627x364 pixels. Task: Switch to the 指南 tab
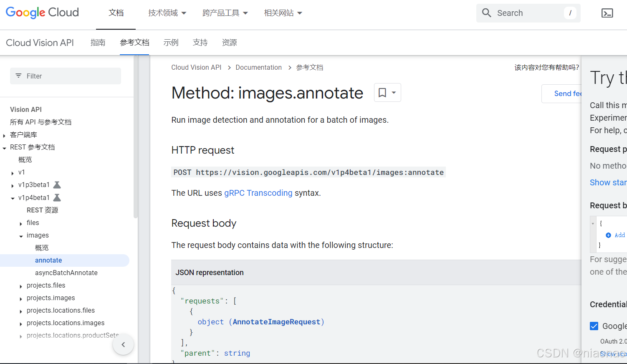[98, 43]
